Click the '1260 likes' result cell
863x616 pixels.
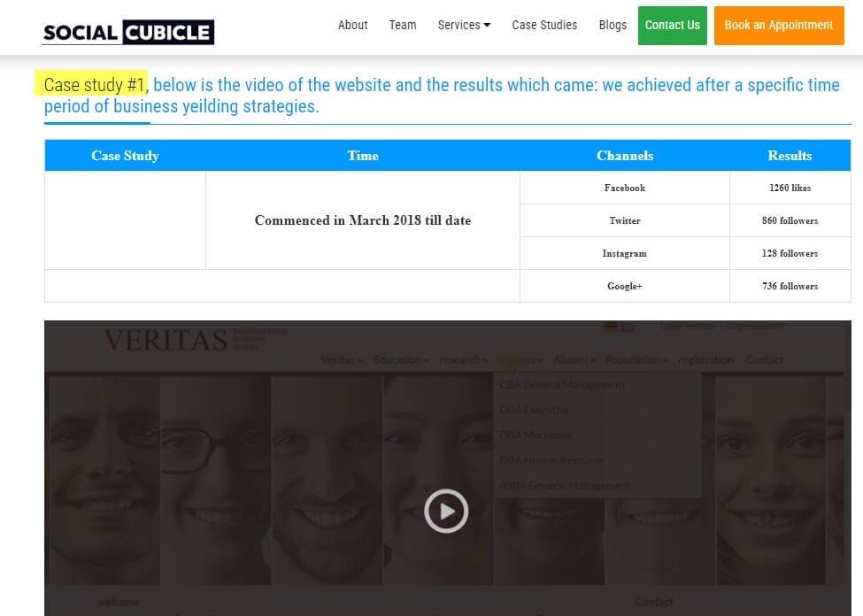(x=790, y=188)
